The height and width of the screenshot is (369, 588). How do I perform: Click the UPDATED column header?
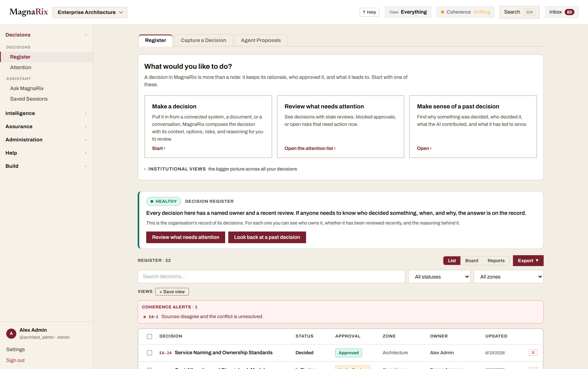[496, 336]
